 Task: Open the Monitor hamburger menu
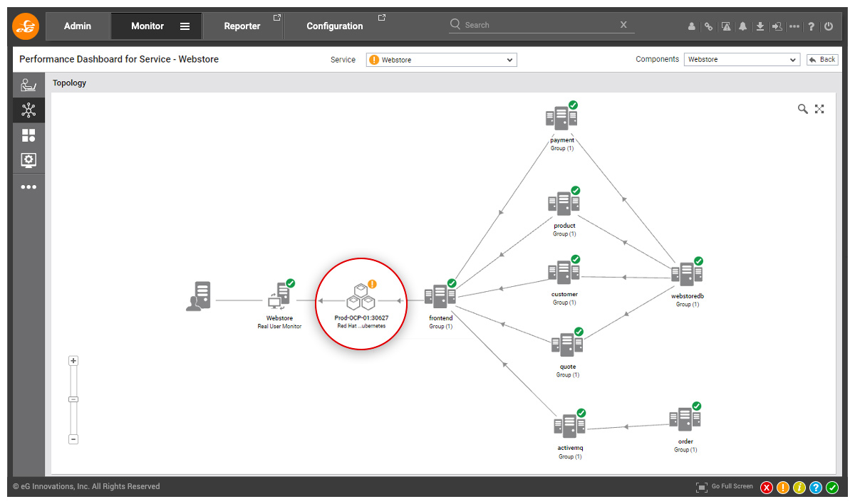[185, 26]
